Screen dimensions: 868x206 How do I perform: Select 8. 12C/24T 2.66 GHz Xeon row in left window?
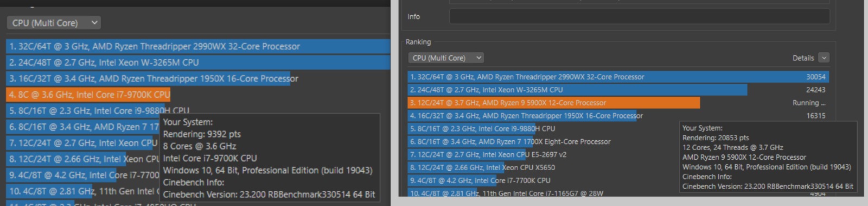tap(82, 159)
